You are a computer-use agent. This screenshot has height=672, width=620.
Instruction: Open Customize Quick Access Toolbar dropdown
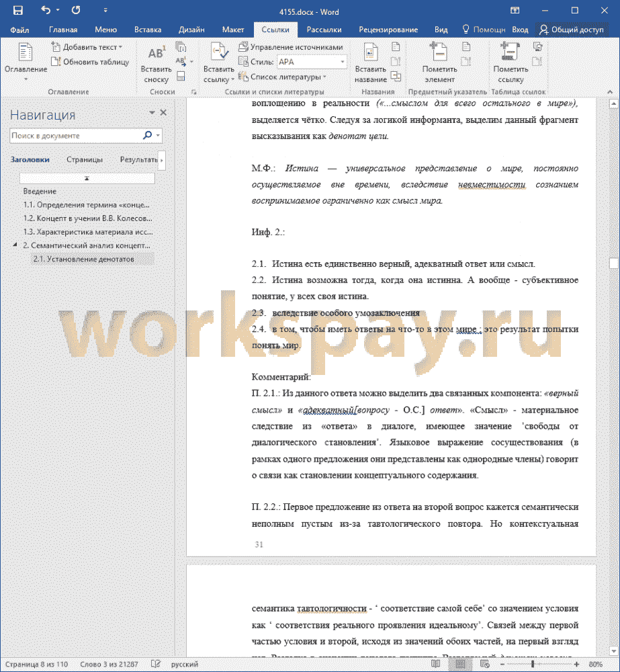(x=105, y=11)
